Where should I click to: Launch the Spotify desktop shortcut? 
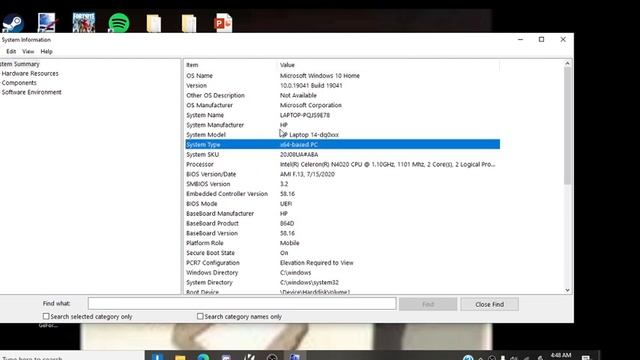click(x=119, y=23)
